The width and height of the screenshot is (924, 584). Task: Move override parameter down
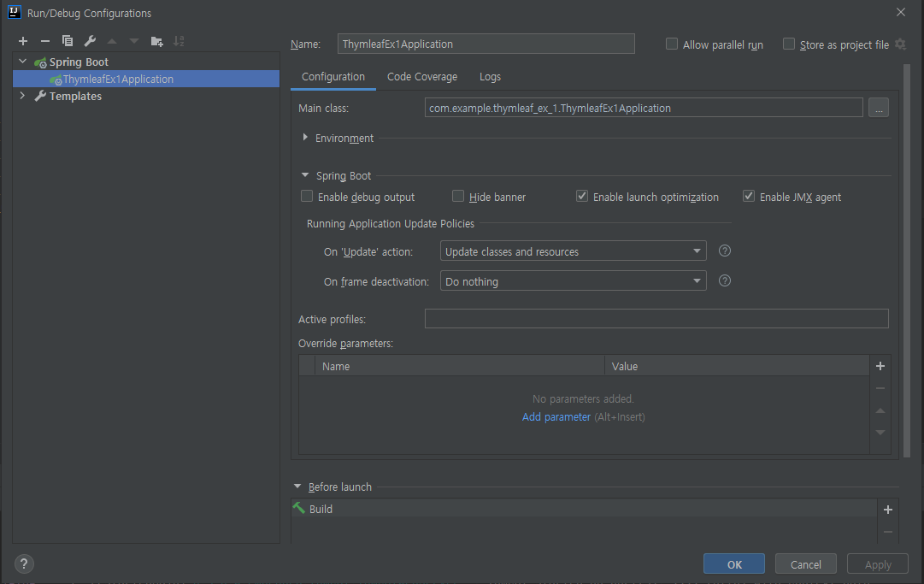(x=880, y=433)
